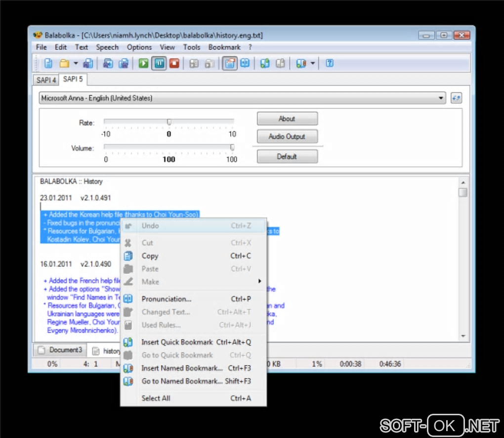Open the Bookmark menu
Image resolution: width=504 pixels, height=438 pixels.
click(x=224, y=47)
